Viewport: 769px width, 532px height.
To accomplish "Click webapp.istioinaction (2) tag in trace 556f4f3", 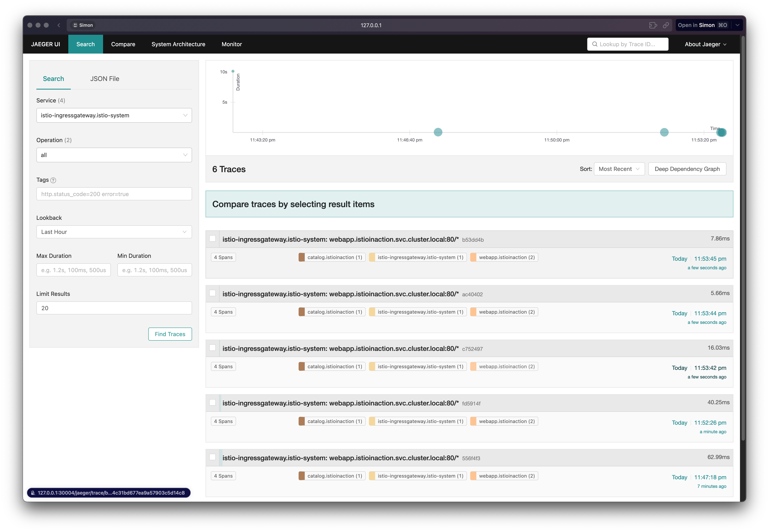I will [x=504, y=476].
